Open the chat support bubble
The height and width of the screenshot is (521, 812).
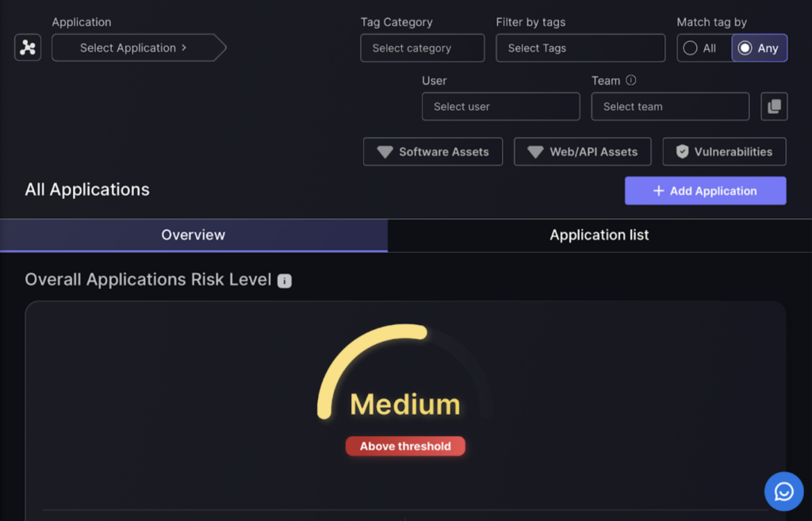coord(784,492)
